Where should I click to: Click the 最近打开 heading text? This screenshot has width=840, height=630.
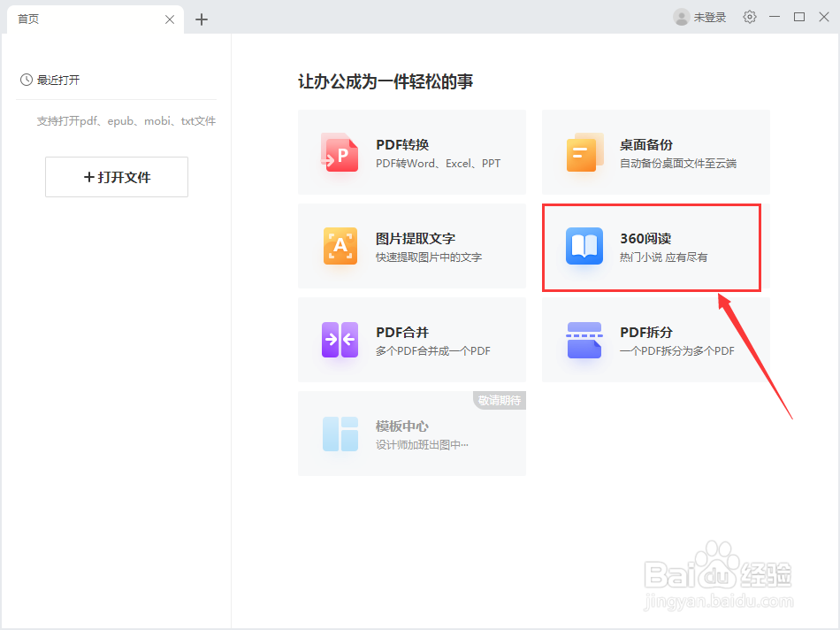point(58,80)
